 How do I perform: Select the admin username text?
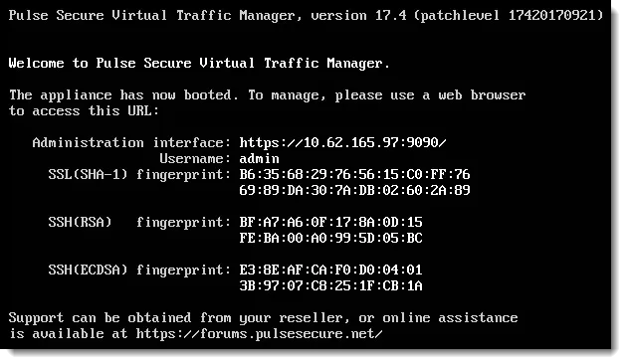pos(259,158)
